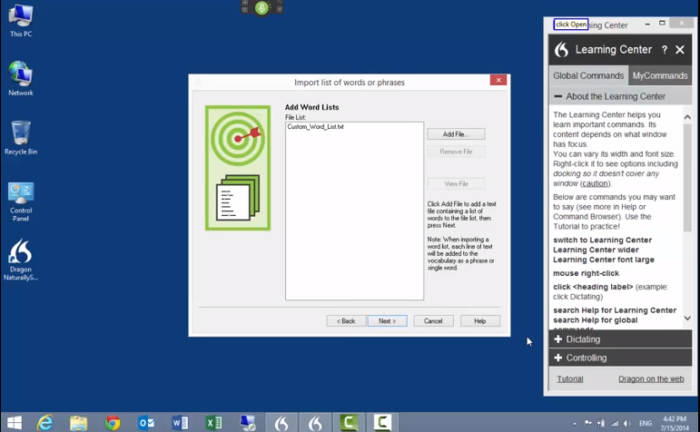The image size is (700, 432).
Task: Open File Explorer from the taskbar
Action: point(79,422)
